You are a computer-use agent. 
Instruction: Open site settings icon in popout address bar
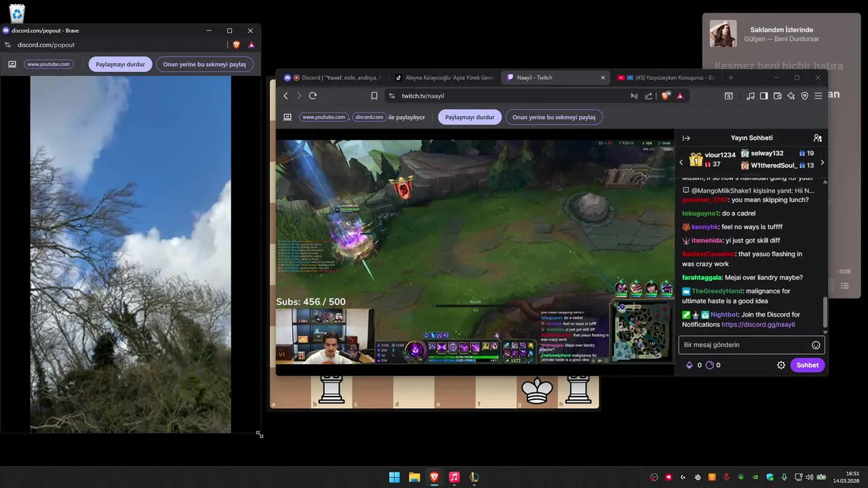tap(7, 45)
